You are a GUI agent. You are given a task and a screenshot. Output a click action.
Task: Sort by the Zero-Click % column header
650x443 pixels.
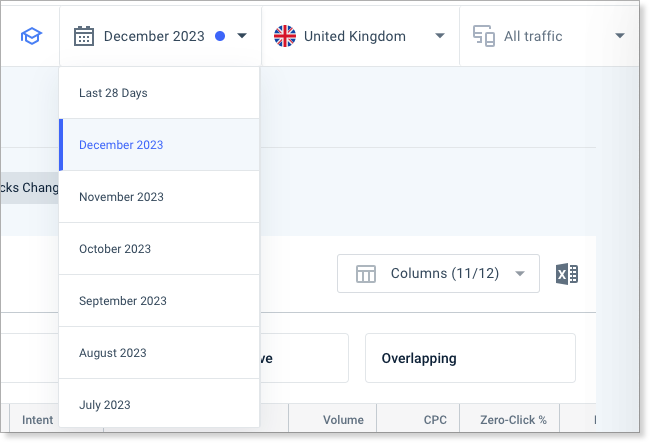513,420
